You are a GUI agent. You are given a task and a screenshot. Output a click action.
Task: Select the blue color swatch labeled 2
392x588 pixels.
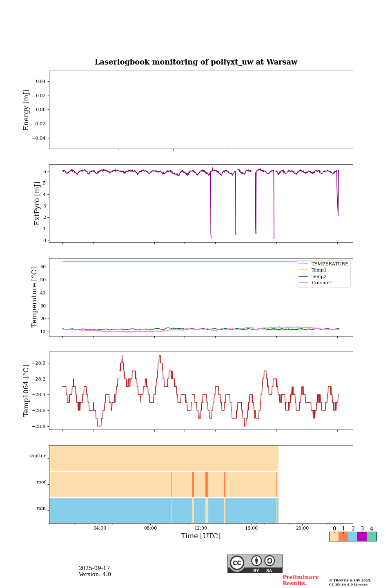pyautogui.click(x=352, y=537)
